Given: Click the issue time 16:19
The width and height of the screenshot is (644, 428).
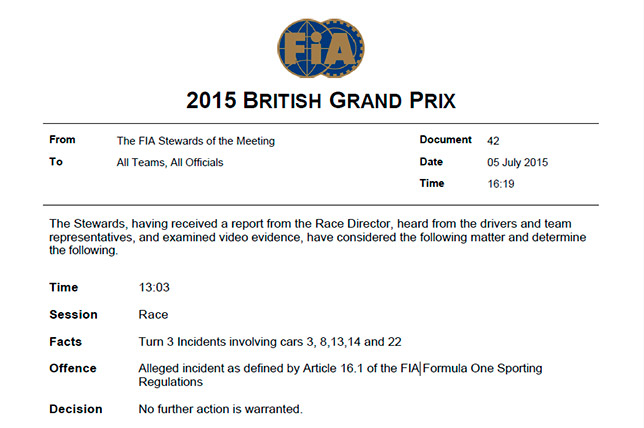Looking at the screenshot, I should (x=501, y=183).
